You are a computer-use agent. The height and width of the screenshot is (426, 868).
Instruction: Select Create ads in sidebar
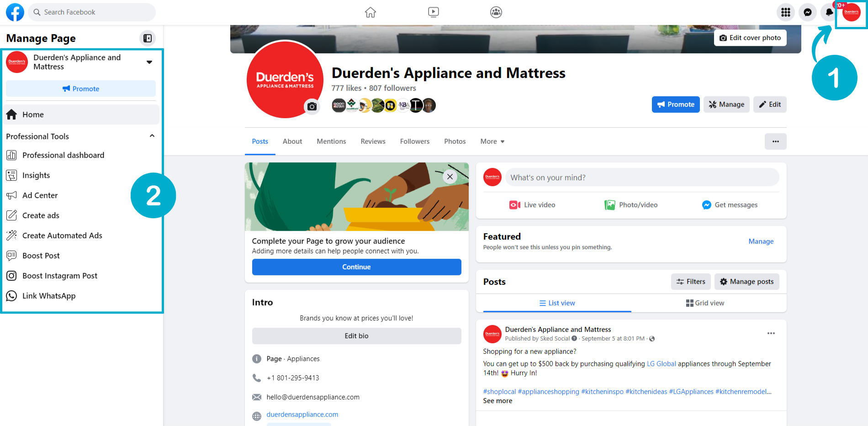81,216
